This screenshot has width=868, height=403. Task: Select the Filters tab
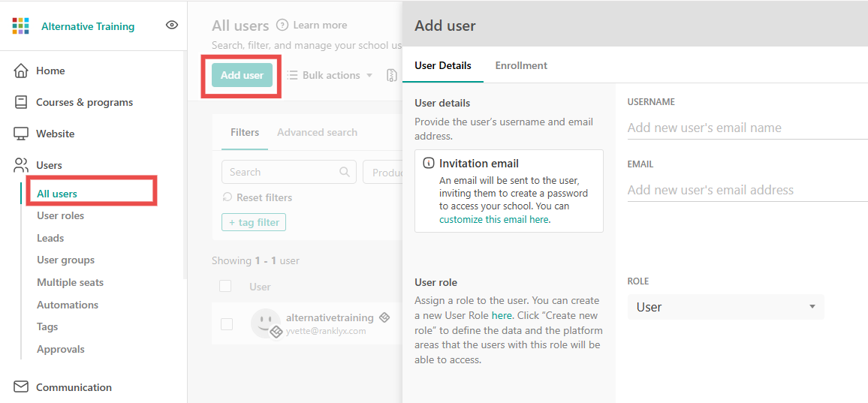pos(245,132)
